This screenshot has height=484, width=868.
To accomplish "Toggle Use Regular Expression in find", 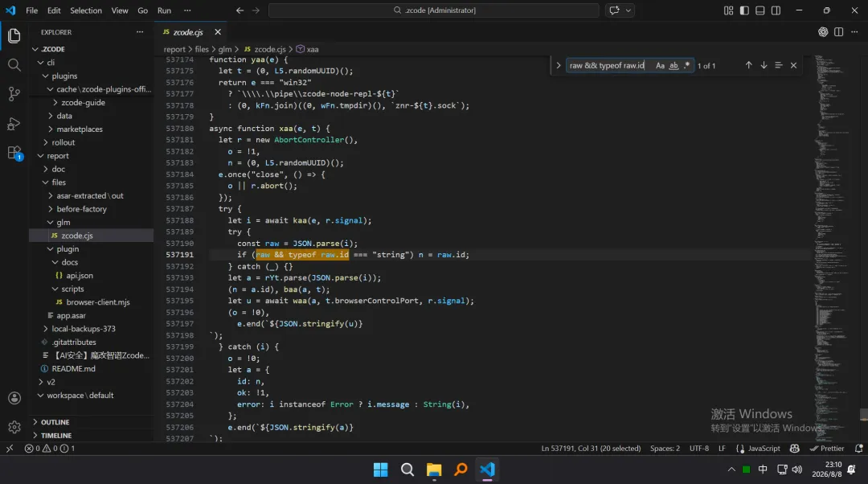I will (x=687, y=65).
